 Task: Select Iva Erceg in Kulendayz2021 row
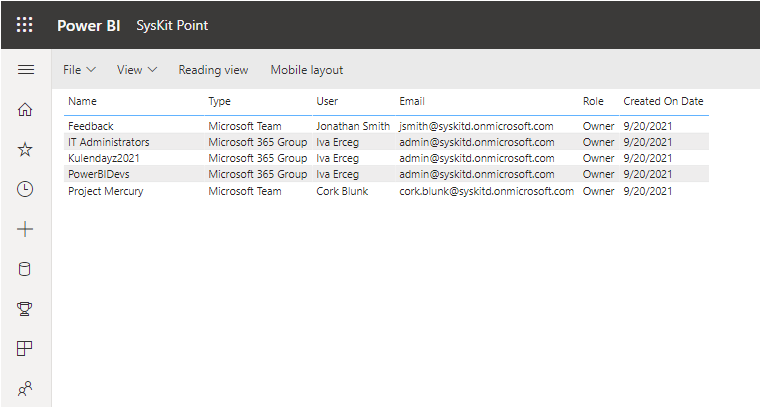click(338, 158)
